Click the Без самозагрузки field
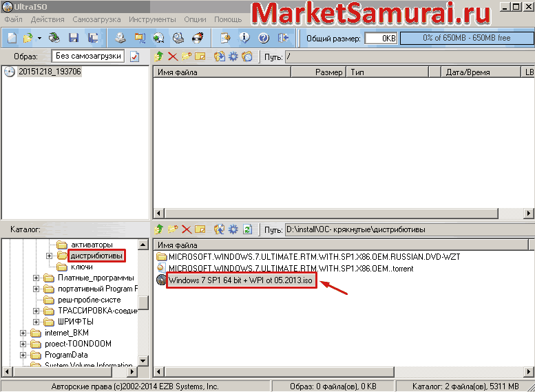Screen dimensions: 535x392 coord(88,56)
